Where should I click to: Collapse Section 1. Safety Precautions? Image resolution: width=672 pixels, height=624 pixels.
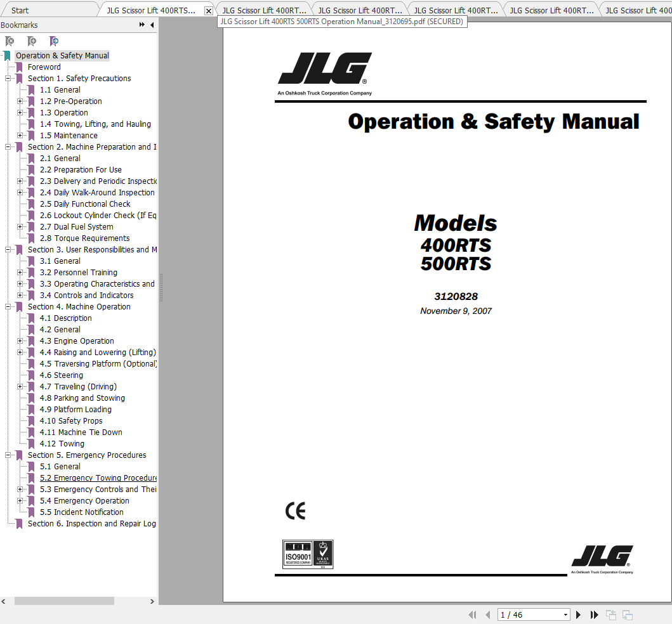click(x=8, y=79)
